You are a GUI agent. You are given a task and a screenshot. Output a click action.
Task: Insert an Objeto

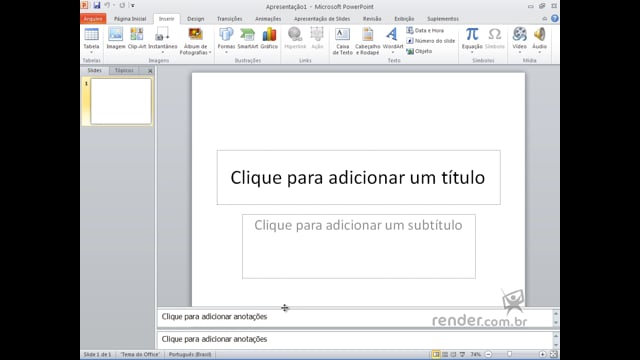click(419, 51)
